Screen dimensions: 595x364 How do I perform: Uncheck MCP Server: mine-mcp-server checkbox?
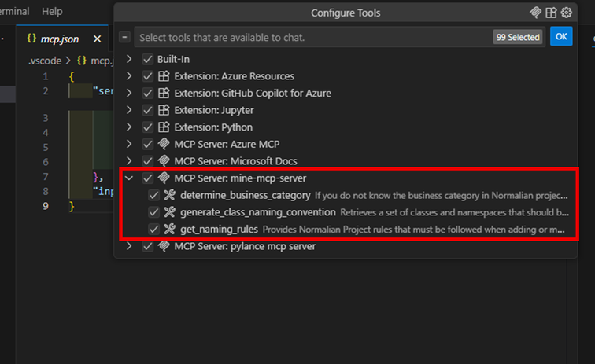[x=147, y=178]
